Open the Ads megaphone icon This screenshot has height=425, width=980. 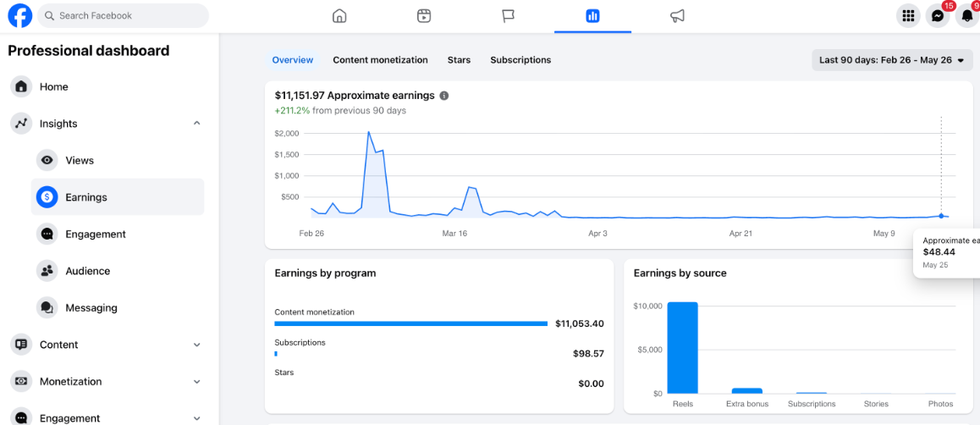677,15
